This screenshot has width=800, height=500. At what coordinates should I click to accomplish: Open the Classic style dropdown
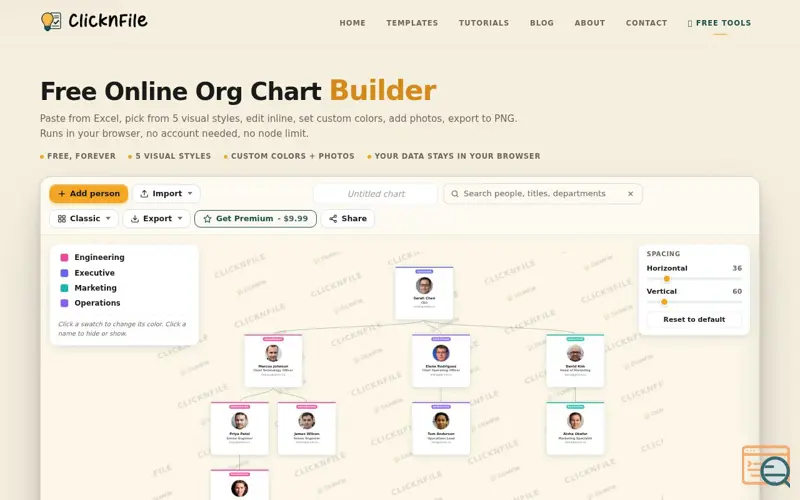tap(84, 219)
